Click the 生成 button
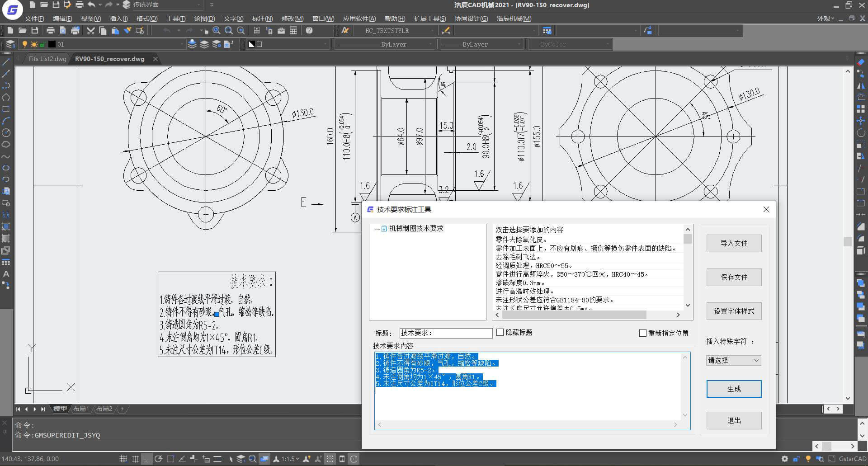 [x=734, y=389]
